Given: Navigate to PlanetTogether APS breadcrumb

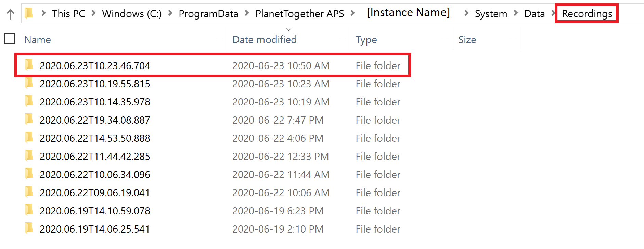Looking at the screenshot, I should [300, 14].
